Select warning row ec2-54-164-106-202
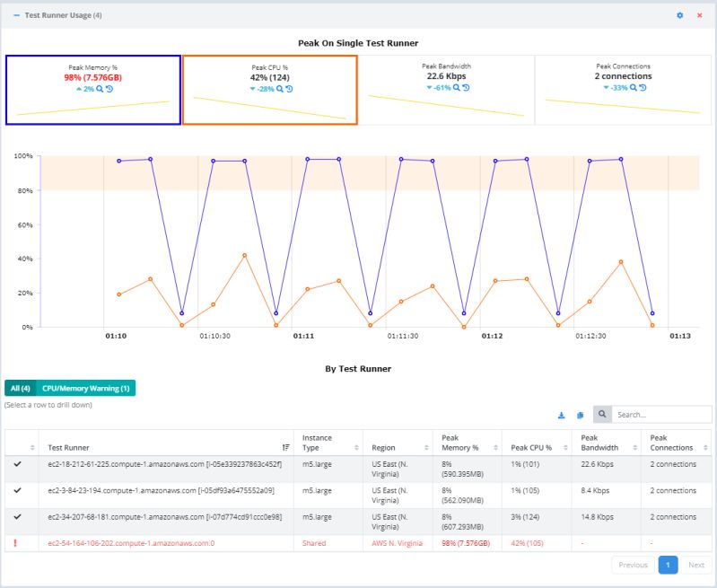717x588 pixels. 358,543
